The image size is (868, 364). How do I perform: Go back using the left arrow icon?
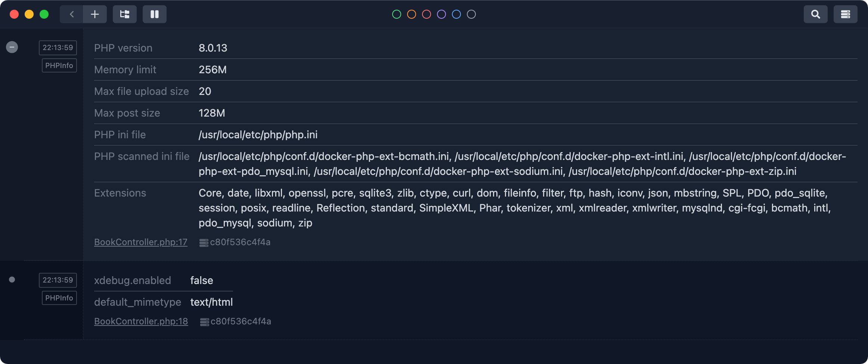[x=72, y=14]
